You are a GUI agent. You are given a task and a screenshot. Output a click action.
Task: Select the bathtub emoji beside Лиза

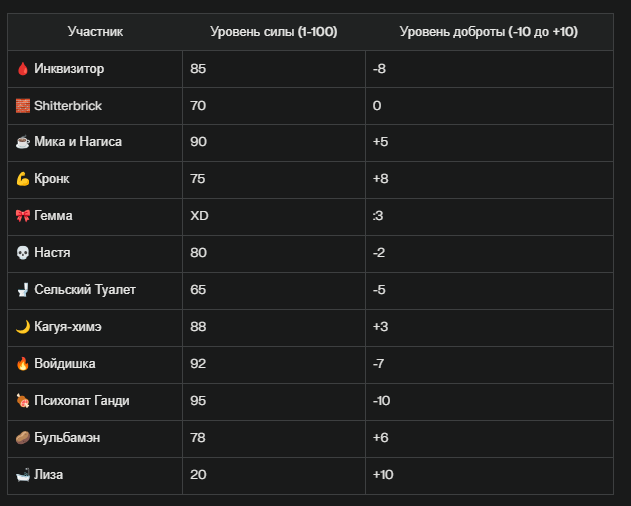tap(23, 475)
